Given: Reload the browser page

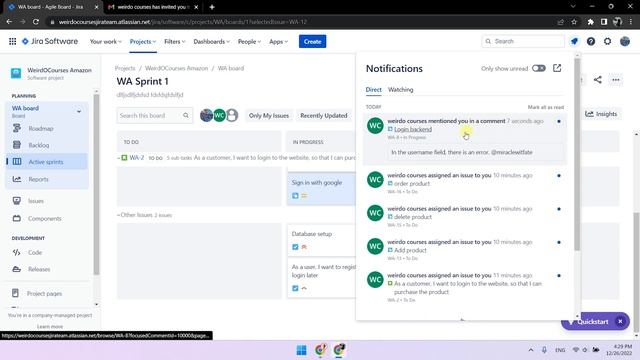Looking at the screenshot, I should [x=36, y=22].
